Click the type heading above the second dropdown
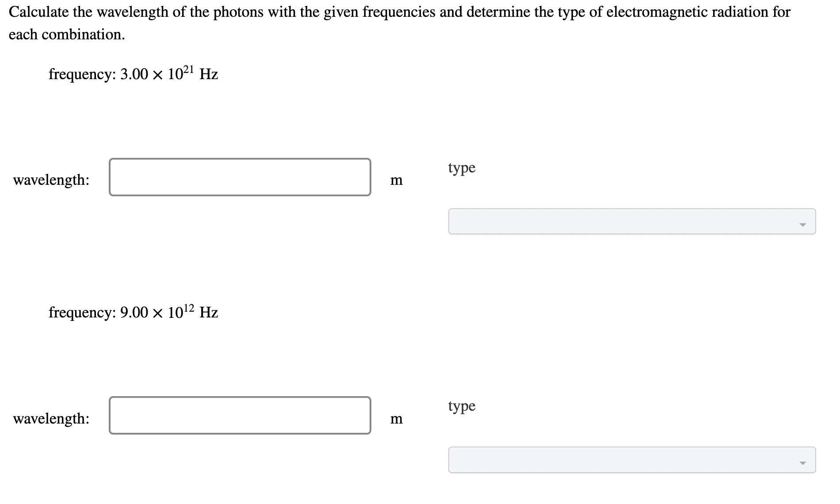 click(x=462, y=406)
